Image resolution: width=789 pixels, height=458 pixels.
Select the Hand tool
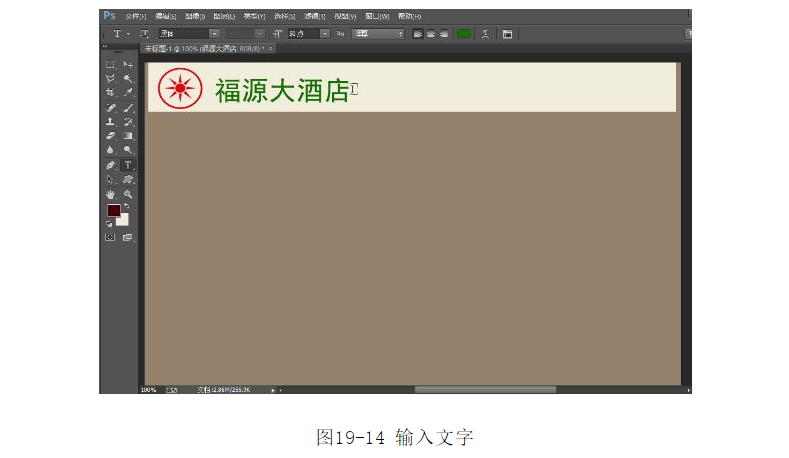111,194
